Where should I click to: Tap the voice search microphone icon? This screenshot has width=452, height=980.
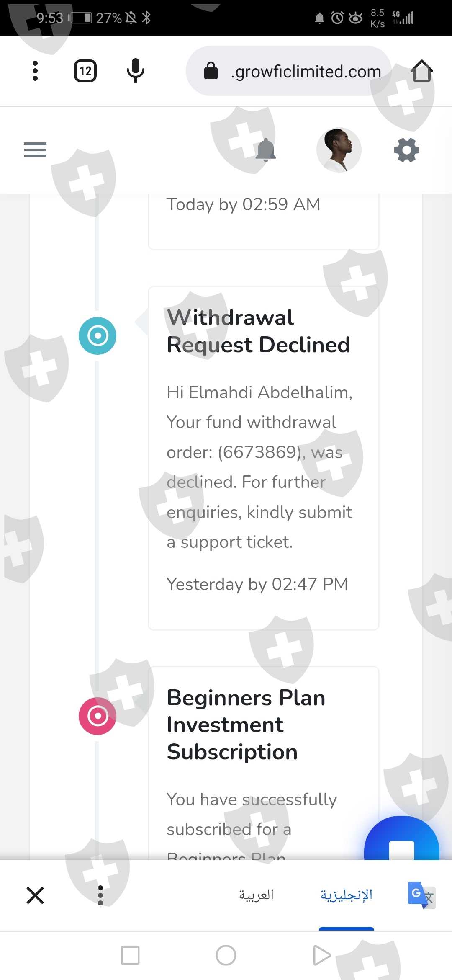[x=135, y=71]
